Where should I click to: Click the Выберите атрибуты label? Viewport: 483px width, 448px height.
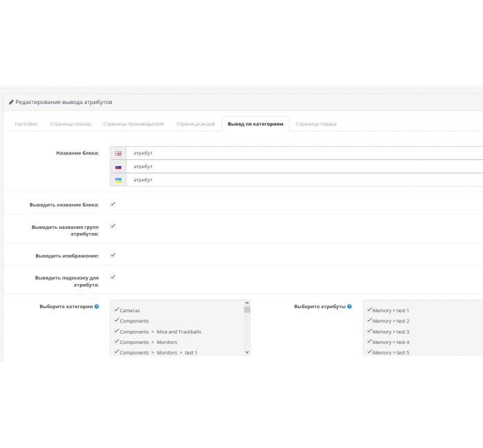[x=319, y=307]
